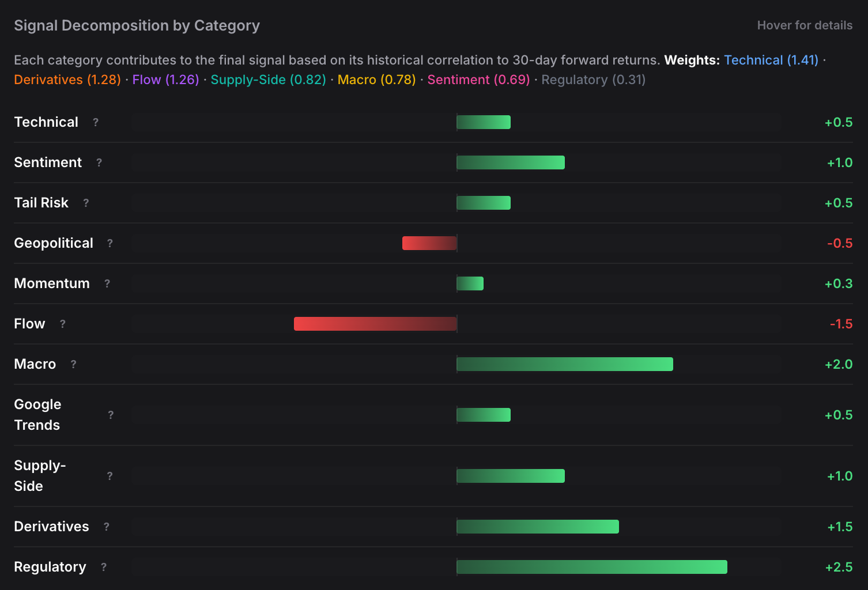Open the Derivatives question mark tooltip
Screen dimensions: 868x590
pos(106,527)
